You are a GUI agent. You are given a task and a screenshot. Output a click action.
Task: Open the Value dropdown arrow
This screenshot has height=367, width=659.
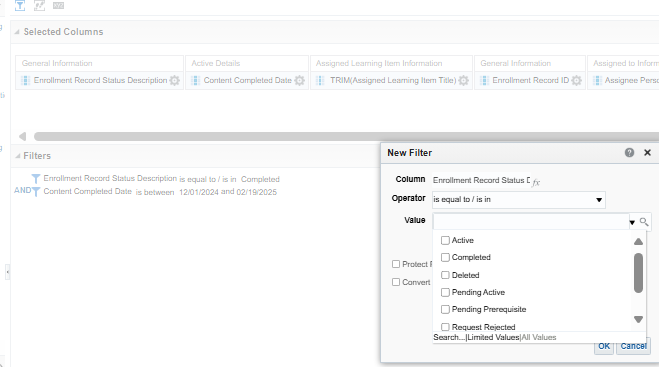click(x=632, y=222)
